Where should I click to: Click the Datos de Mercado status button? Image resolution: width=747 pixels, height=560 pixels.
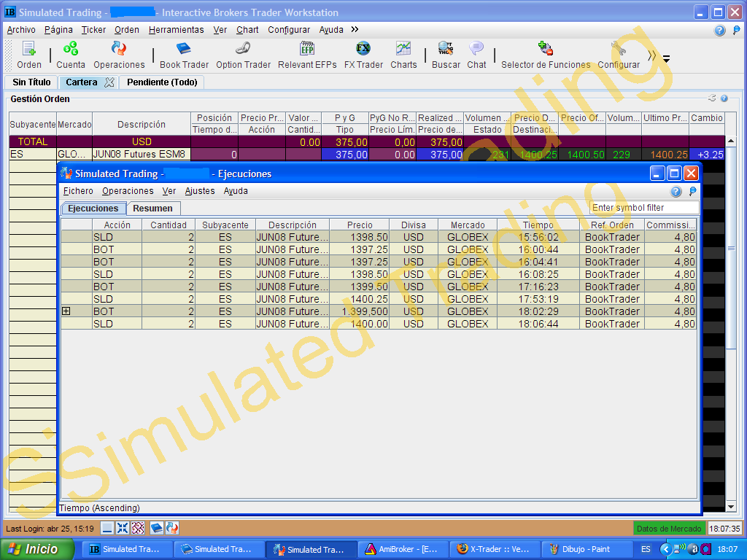pos(669,529)
